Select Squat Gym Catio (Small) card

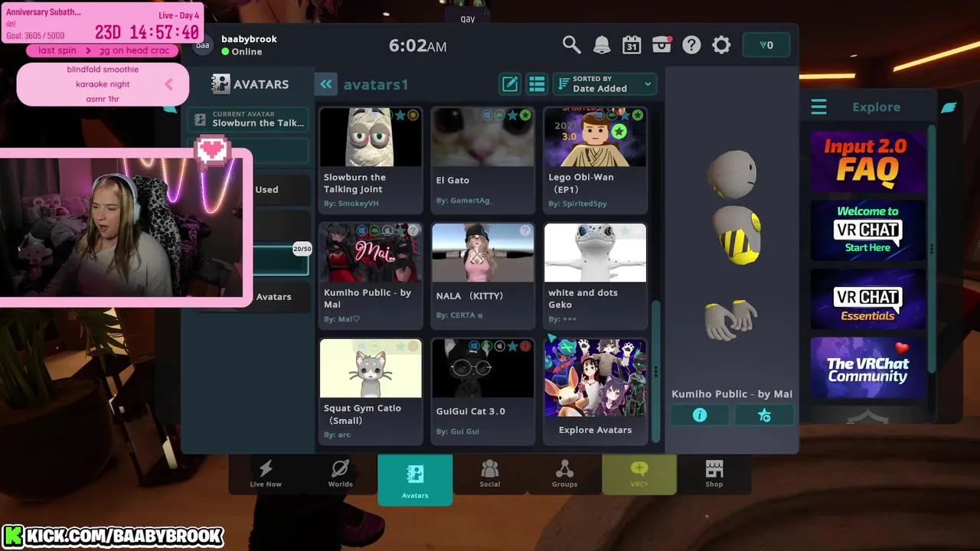click(x=371, y=391)
